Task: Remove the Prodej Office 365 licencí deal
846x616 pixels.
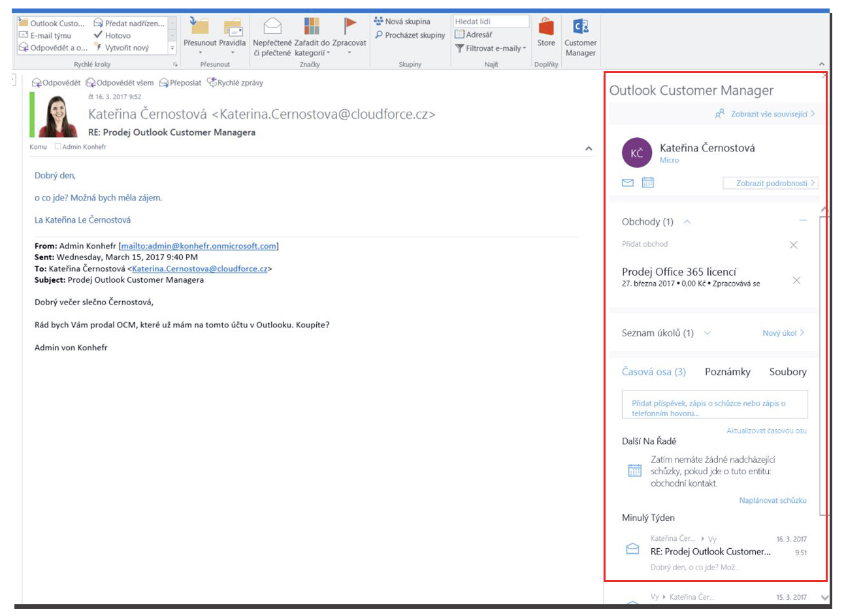Action: 796,280
